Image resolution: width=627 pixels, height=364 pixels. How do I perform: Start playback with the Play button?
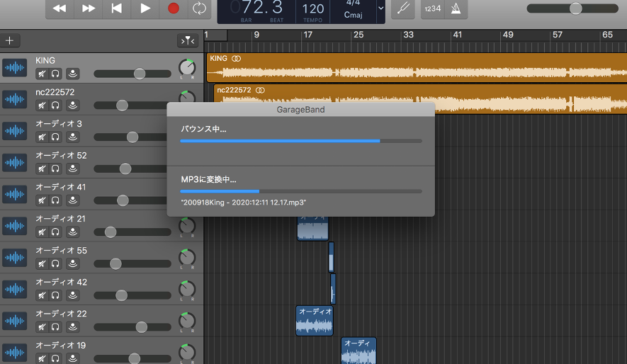tap(145, 8)
